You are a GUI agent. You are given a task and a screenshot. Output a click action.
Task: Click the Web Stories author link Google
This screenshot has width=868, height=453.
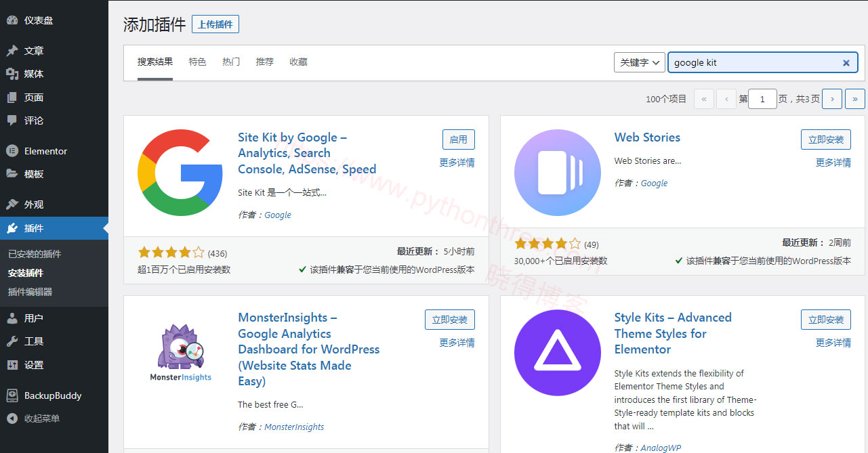pyautogui.click(x=654, y=184)
